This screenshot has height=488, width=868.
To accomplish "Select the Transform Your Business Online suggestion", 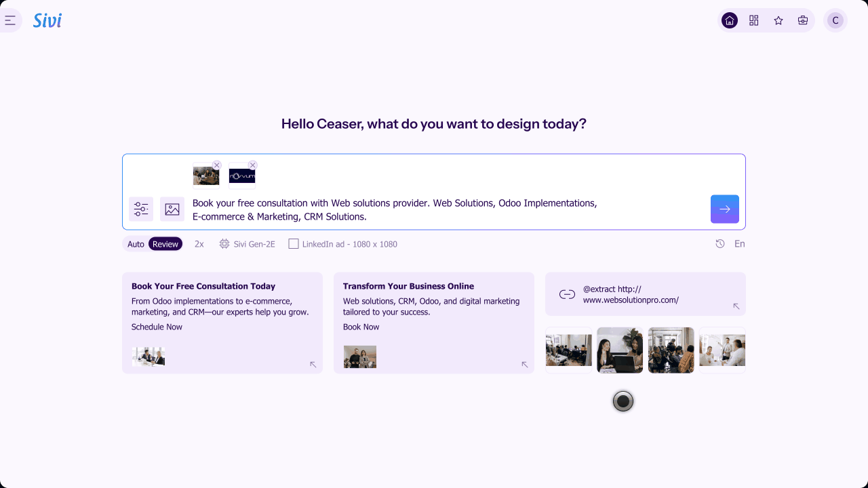I will point(434,323).
